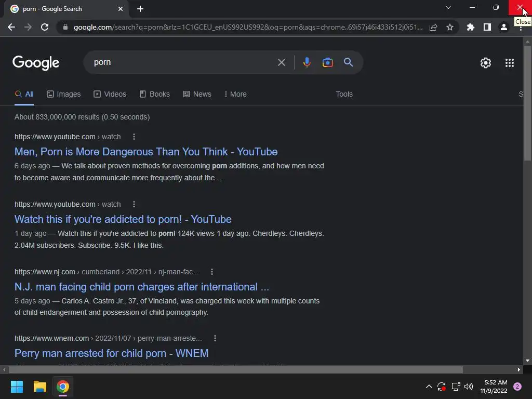Viewport: 532px width, 399px height.
Task: Open the tab search chevron
Action: [x=448, y=7]
